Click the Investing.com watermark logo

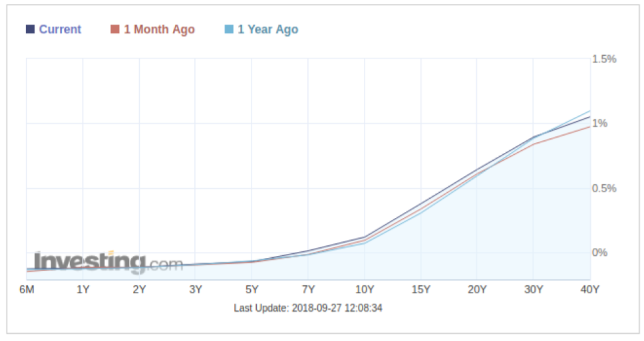click(x=108, y=262)
